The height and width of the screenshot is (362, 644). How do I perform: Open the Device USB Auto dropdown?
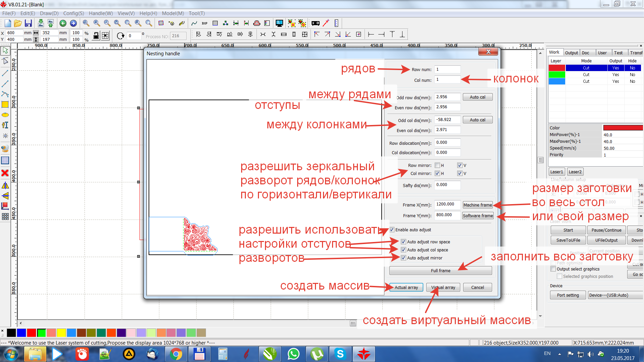(x=614, y=295)
